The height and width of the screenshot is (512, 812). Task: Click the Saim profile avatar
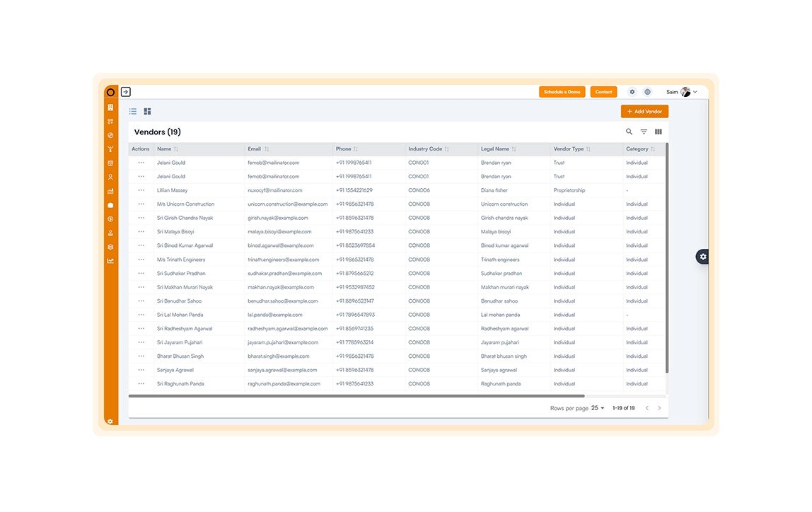(685, 92)
